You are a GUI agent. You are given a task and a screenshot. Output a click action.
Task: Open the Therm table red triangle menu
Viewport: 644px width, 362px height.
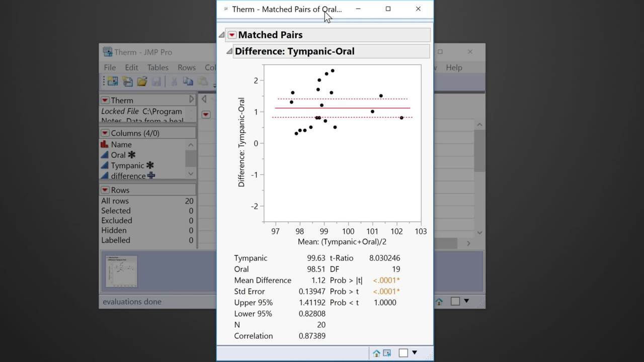click(105, 100)
